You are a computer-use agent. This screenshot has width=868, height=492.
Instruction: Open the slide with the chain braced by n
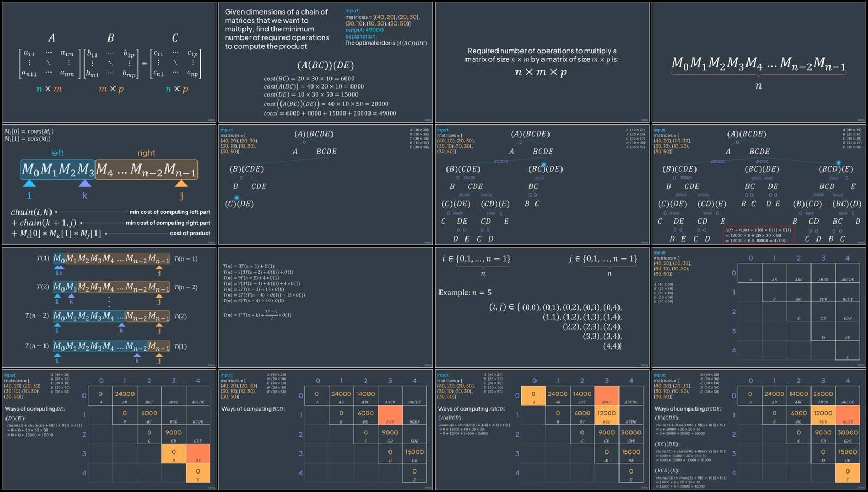(x=758, y=62)
